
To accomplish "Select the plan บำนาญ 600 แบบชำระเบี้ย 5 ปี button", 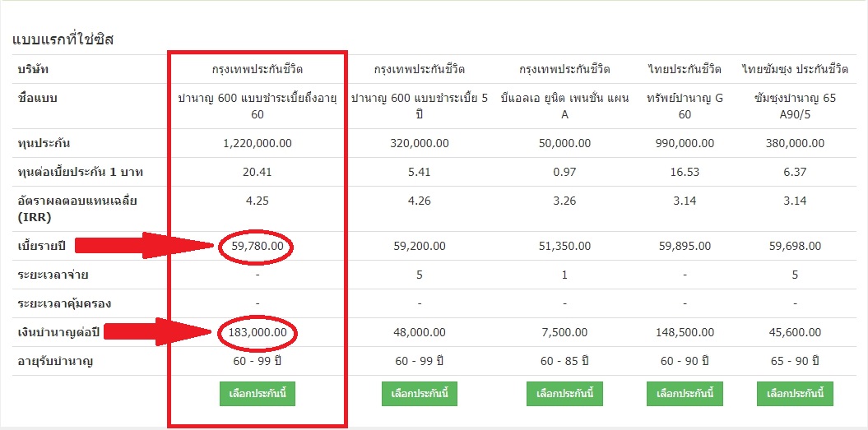I will (x=420, y=393).
